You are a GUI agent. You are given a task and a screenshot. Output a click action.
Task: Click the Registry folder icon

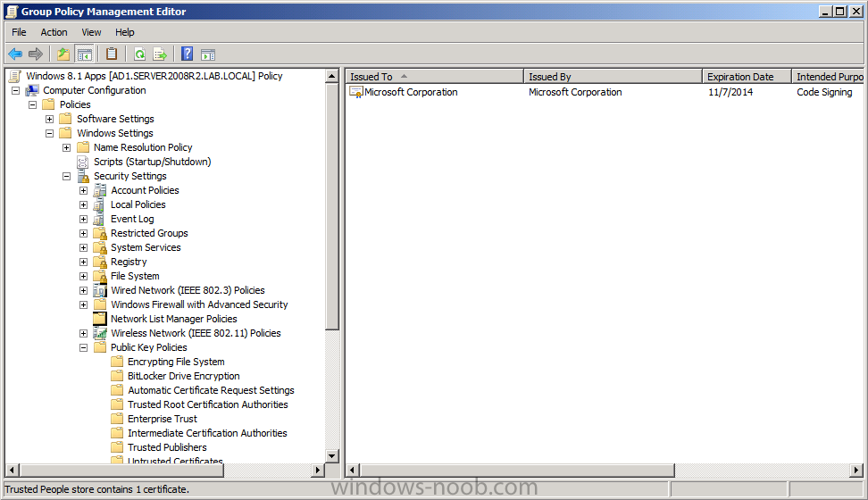pos(100,262)
